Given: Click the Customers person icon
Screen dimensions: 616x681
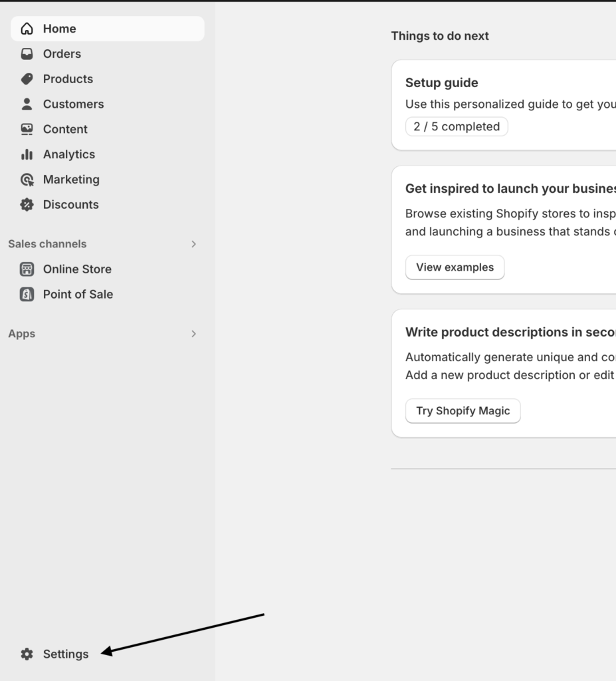Looking at the screenshot, I should [27, 104].
